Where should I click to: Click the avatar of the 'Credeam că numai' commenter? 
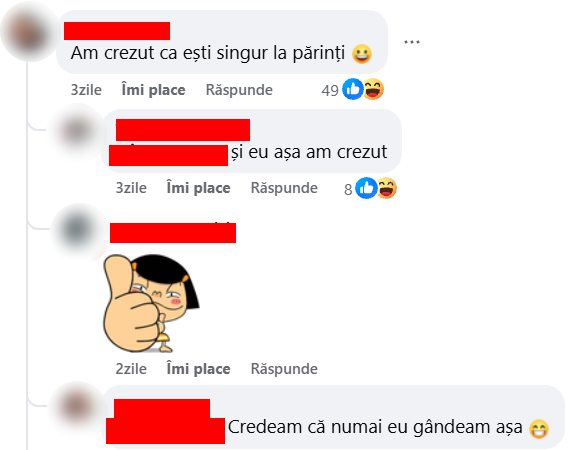tap(77, 408)
